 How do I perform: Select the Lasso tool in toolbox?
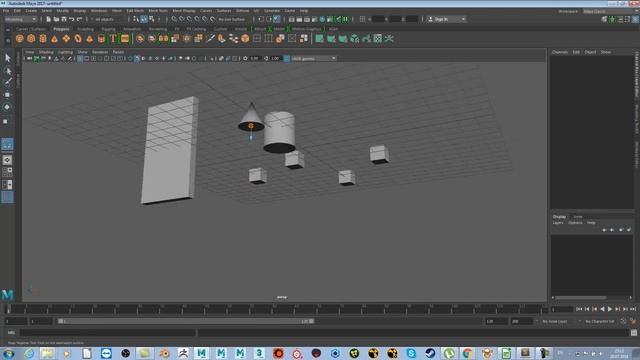[x=7, y=71]
